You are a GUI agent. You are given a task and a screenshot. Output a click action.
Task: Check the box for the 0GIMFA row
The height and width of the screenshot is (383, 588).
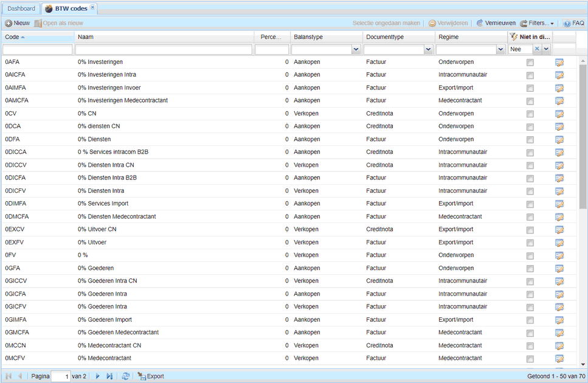pos(530,320)
